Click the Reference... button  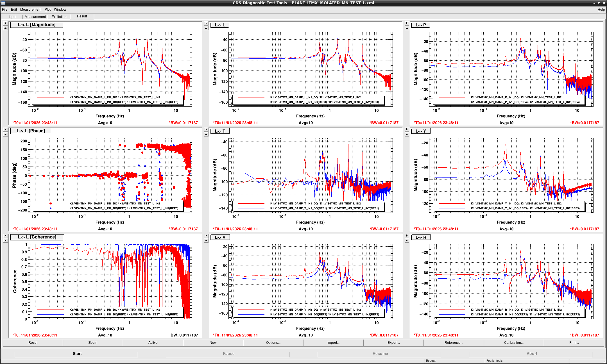pos(454,343)
